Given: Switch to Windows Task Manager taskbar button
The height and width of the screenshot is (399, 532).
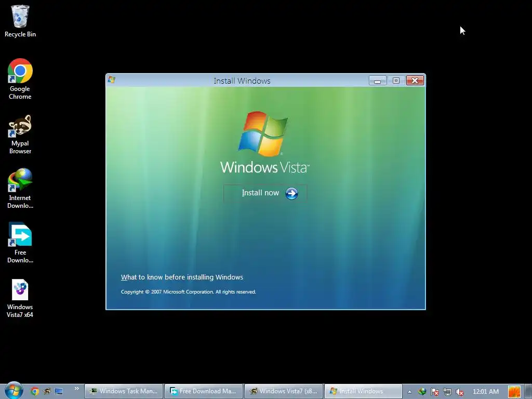Looking at the screenshot, I should 124,391.
